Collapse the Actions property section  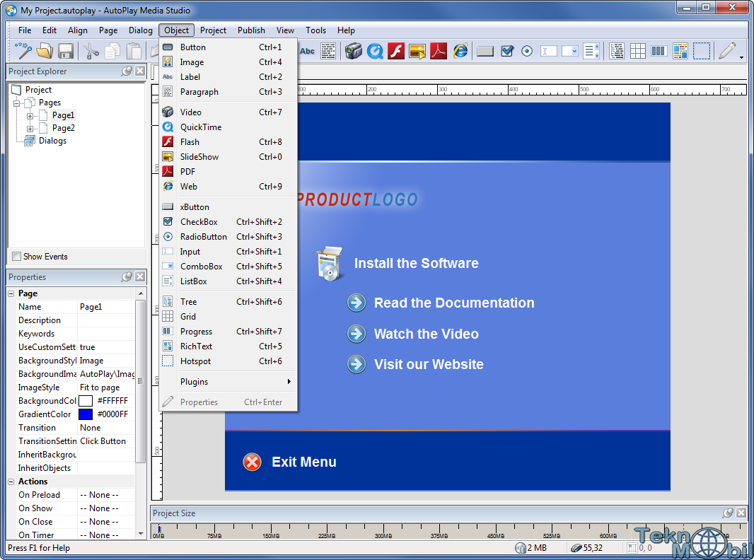(11, 482)
